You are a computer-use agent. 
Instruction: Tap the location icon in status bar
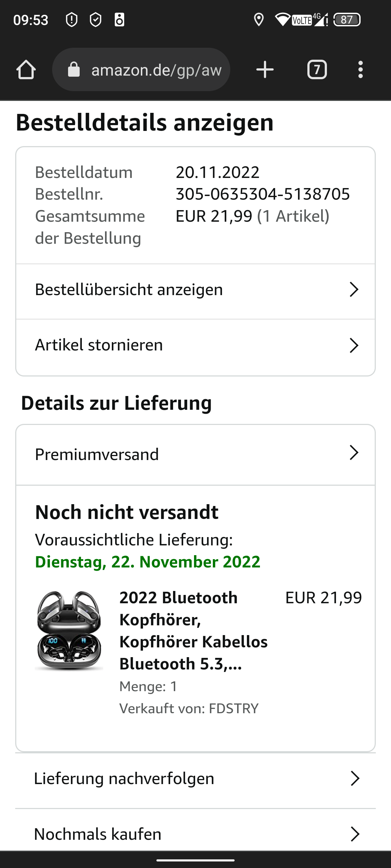tap(258, 20)
